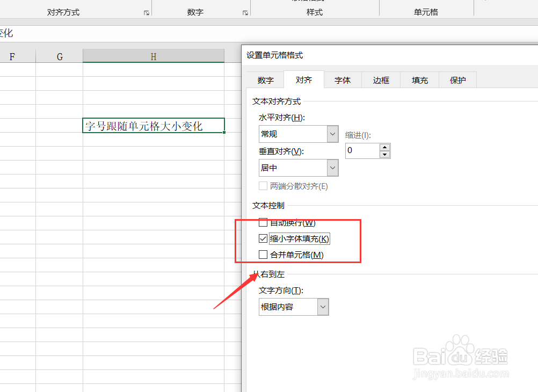
Task: Switch to the 字体 tab
Action: (x=343, y=79)
